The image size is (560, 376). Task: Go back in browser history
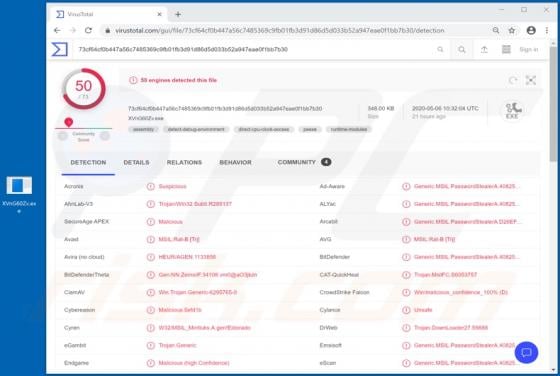click(57, 31)
